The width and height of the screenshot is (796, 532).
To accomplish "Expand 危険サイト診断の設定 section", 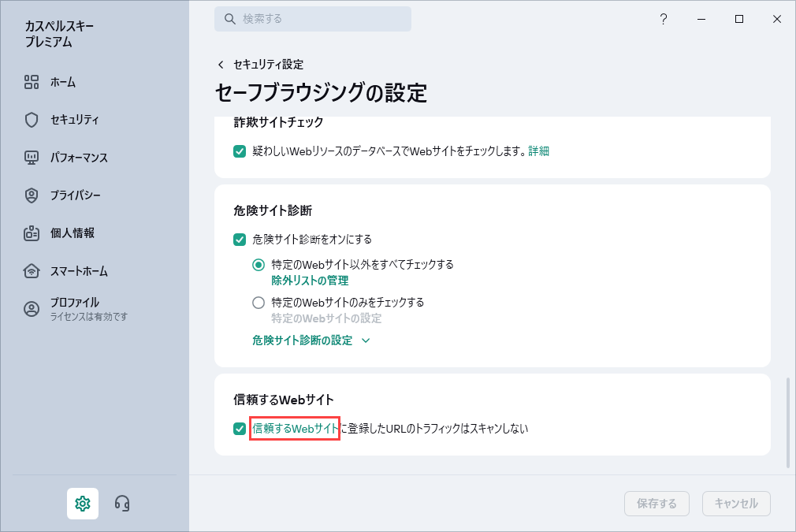I will [311, 340].
